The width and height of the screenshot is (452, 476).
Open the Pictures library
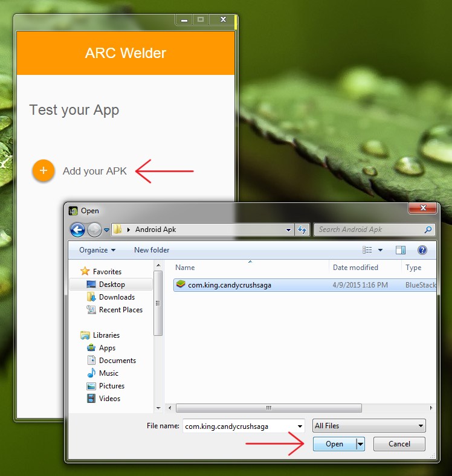111,386
